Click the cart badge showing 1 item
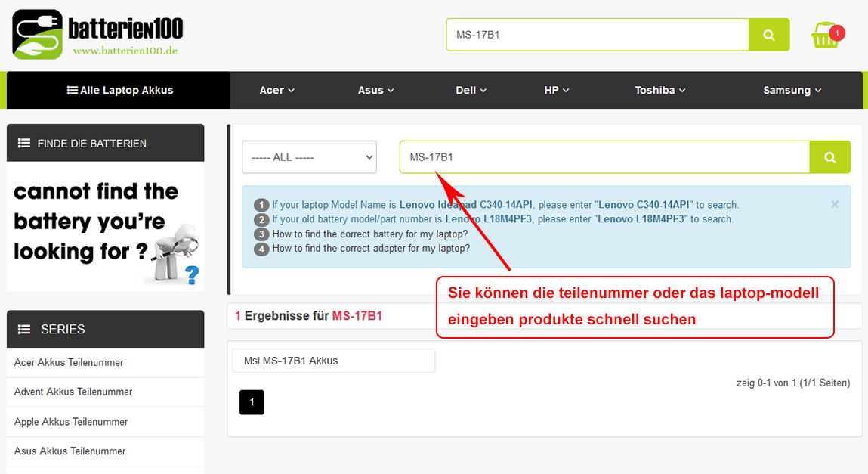868x474 pixels. 837,33
